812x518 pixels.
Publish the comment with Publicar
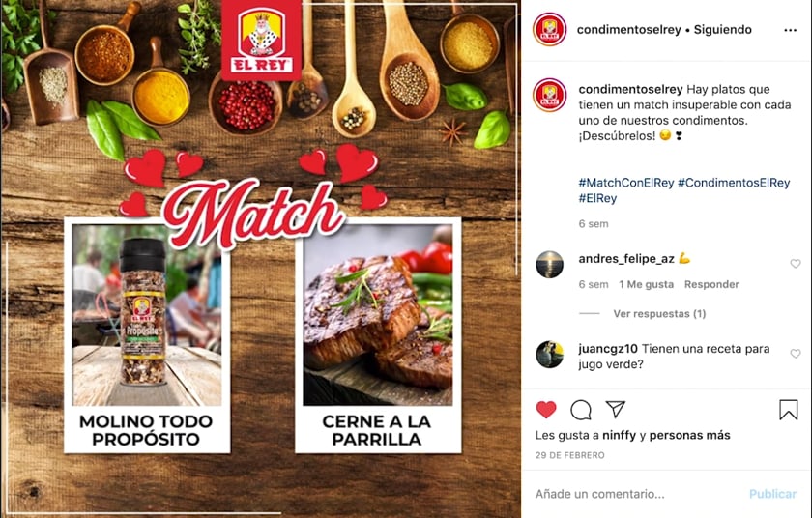pyautogui.click(x=772, y=494)
